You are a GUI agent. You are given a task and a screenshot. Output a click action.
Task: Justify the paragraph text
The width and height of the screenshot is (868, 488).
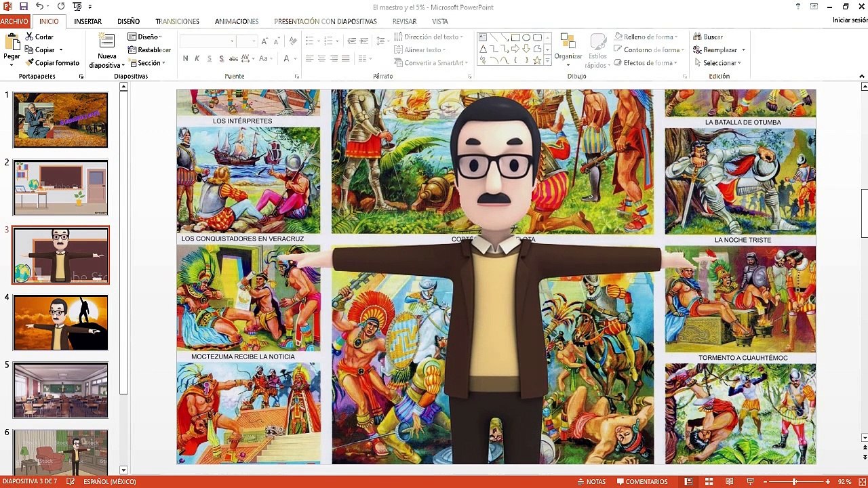(x=346, y=59)
